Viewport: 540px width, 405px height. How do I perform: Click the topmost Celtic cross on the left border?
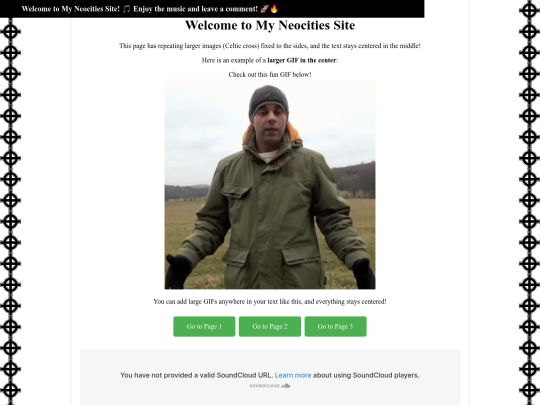pyautogui.click(x=10, y=32)
